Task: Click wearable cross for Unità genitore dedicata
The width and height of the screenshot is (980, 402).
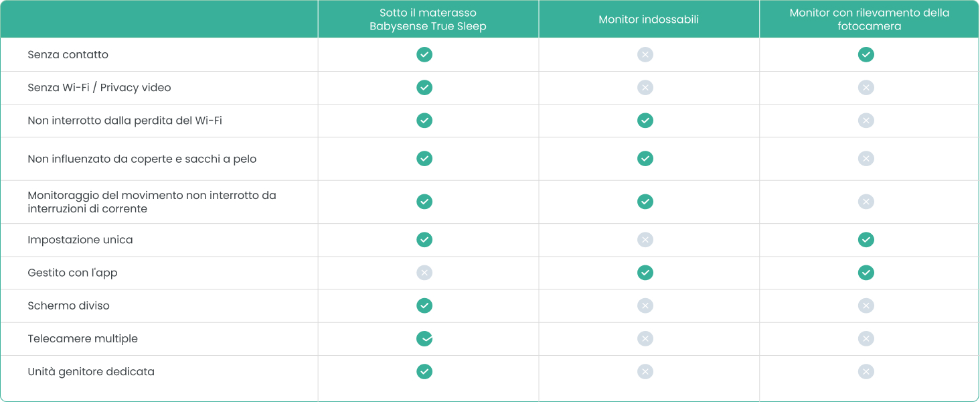Action: (645, 372)
